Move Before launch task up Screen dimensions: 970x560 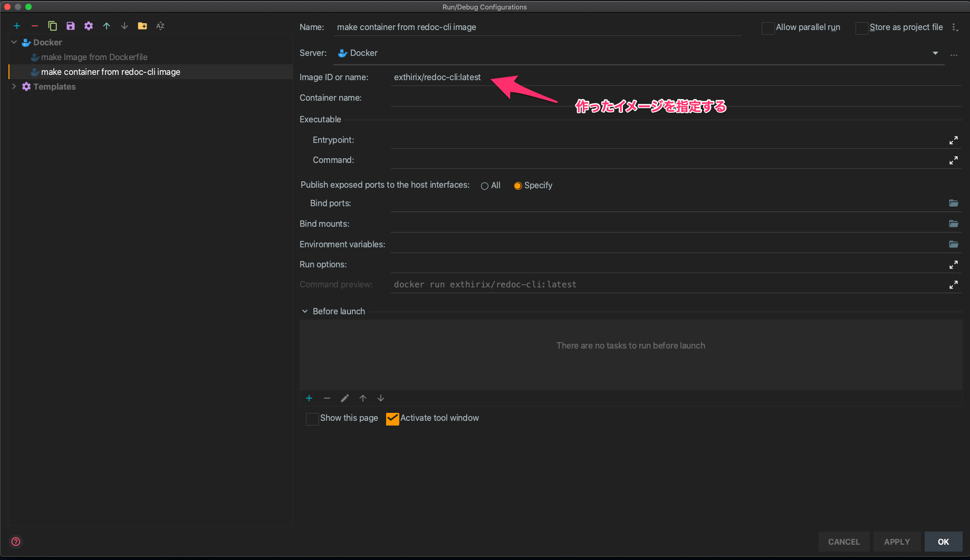(x=363, y=398)
